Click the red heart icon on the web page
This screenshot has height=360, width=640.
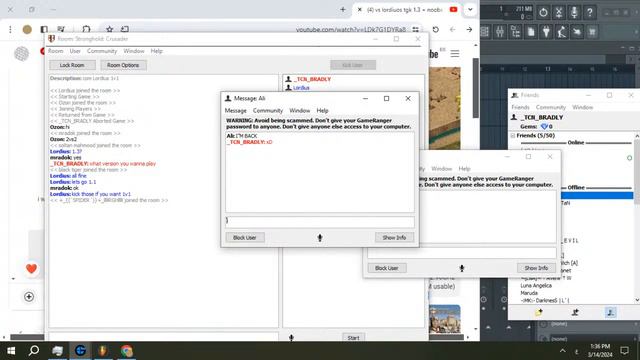[31, 269]
